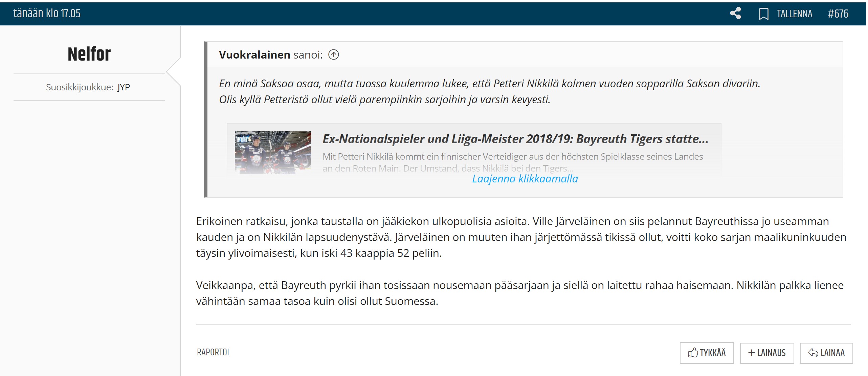Open the post number #676 permalink
868x376 pixels.
(x=838, y=14)
